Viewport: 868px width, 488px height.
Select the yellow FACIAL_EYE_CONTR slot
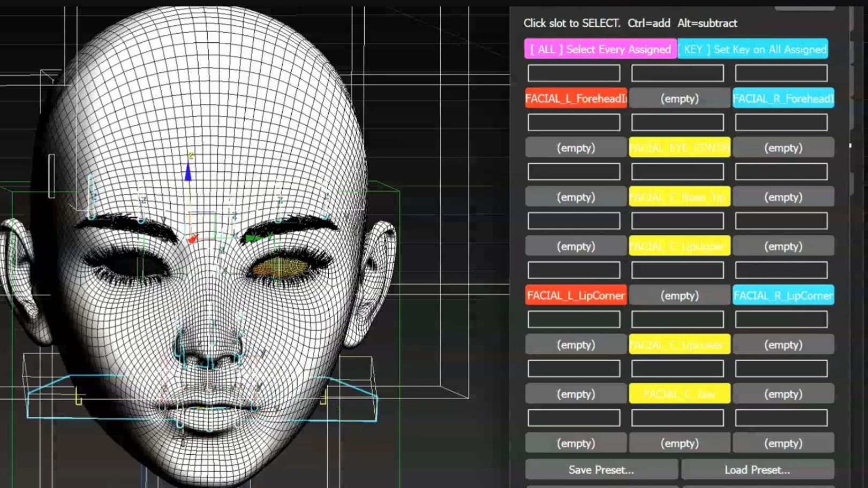click(x=679, y=148)
